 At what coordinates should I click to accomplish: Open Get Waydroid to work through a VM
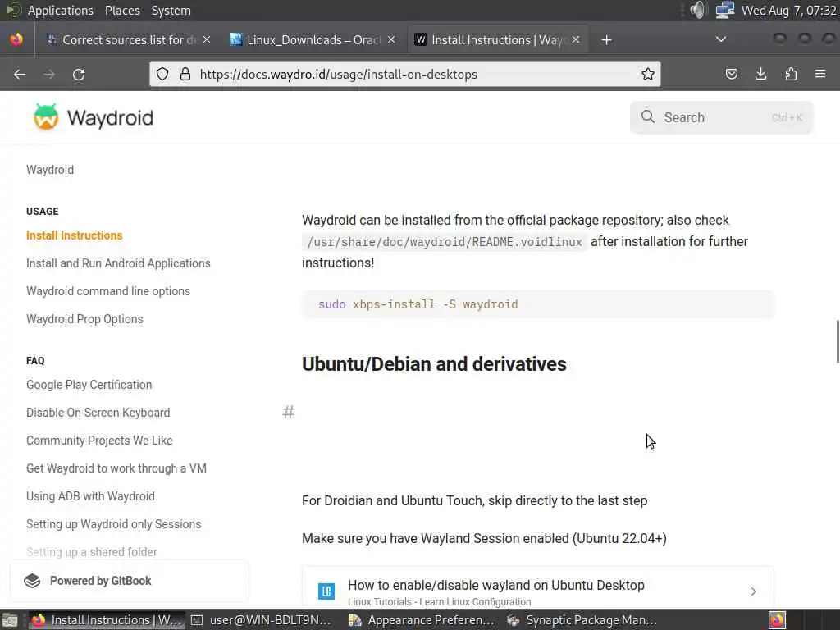pos(116,468)
